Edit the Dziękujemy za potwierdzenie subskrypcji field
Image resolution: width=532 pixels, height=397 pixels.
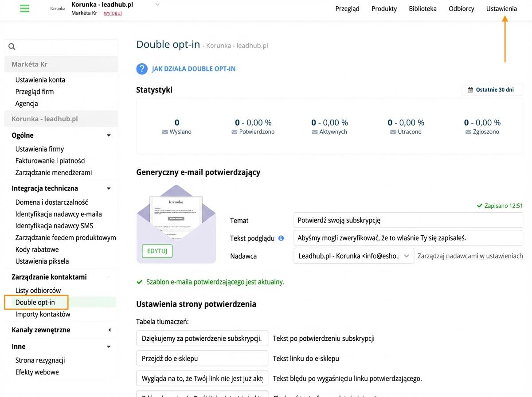[x=202, y=339]
